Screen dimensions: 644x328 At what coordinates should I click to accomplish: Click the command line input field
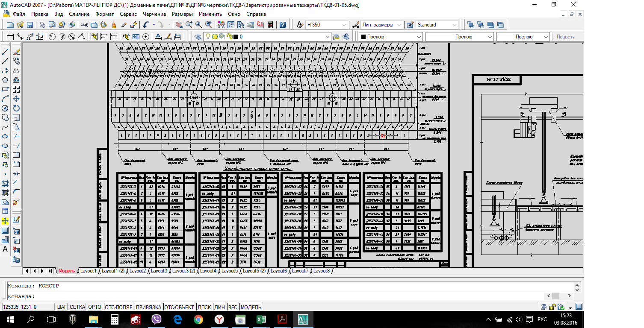(x=274, y=296)
